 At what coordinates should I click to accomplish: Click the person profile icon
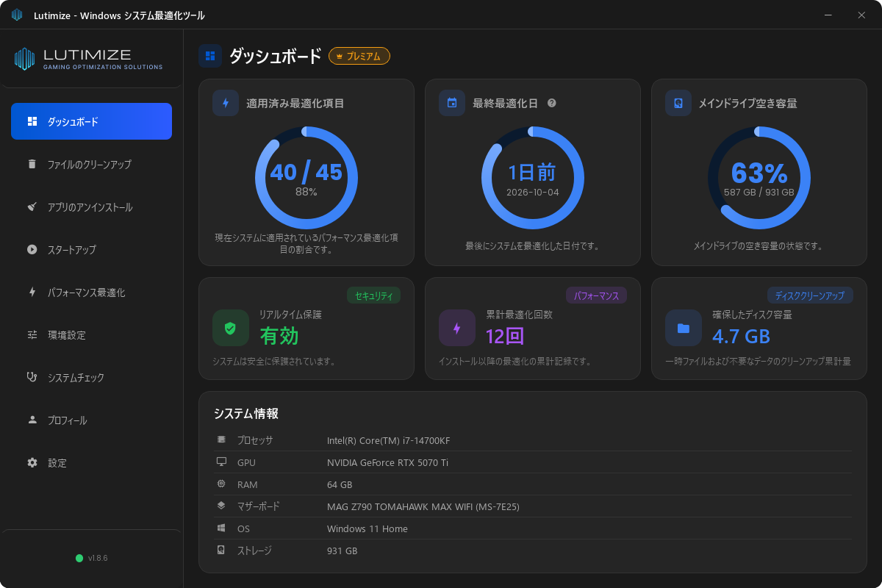pos(32,420)
